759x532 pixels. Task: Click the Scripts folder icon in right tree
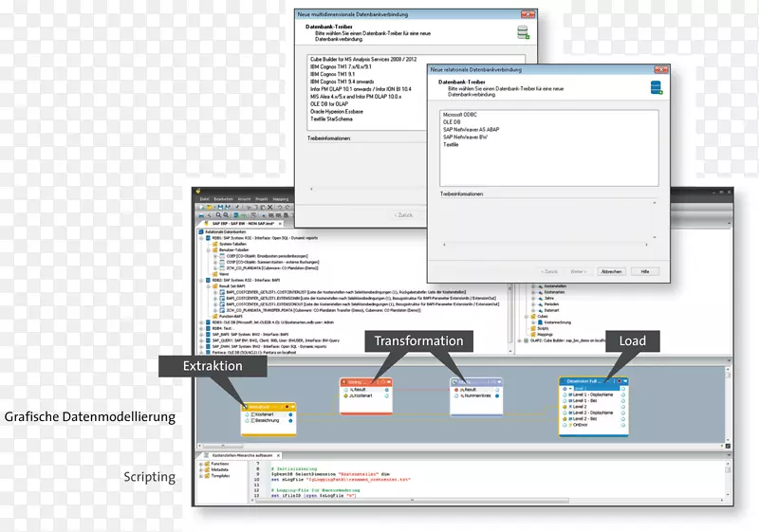533,328
